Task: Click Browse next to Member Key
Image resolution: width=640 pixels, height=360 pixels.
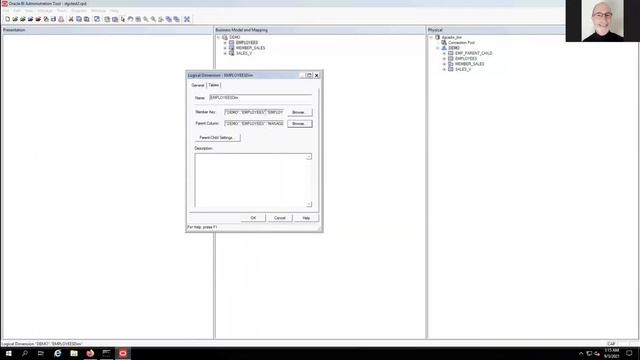Action: (300, 112)
